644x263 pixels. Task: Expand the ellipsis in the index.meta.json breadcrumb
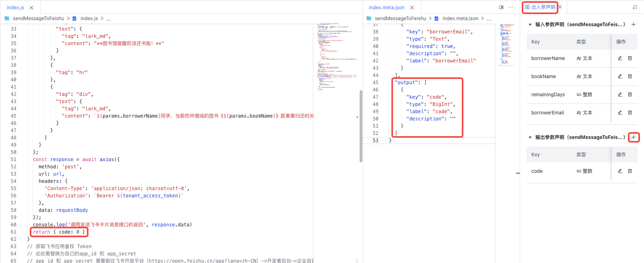click(489, 19)
